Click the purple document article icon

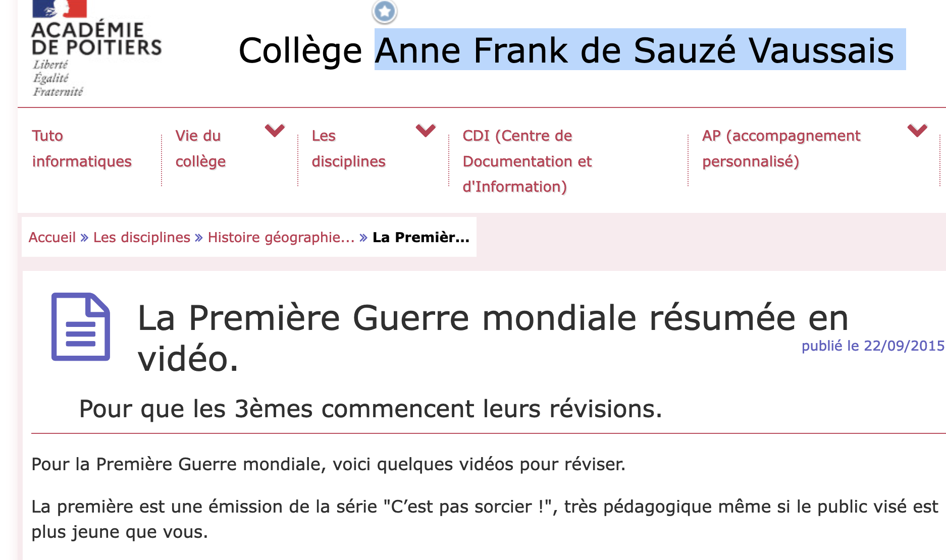point(81,326)
